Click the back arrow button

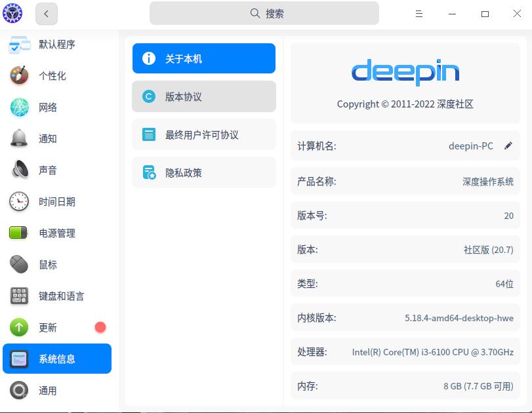tap(46, 13)
